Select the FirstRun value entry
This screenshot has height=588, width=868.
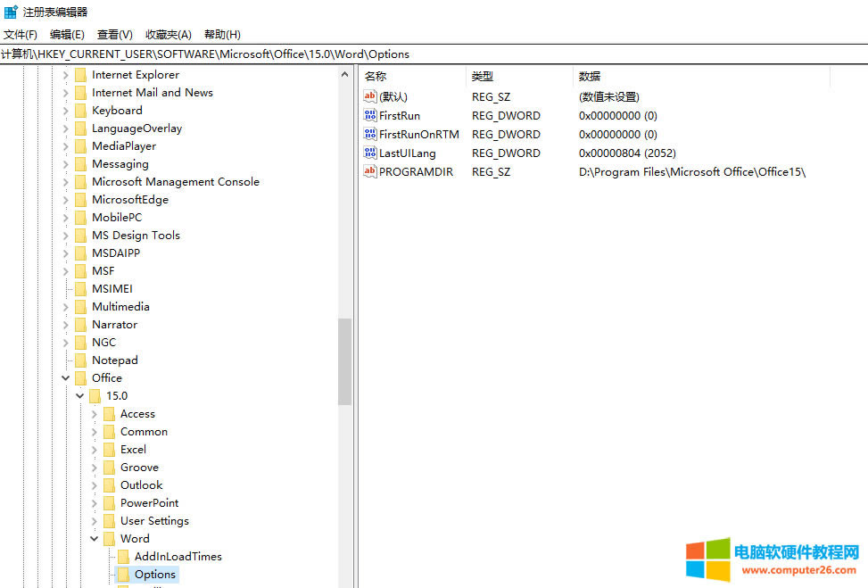(401, 115)
